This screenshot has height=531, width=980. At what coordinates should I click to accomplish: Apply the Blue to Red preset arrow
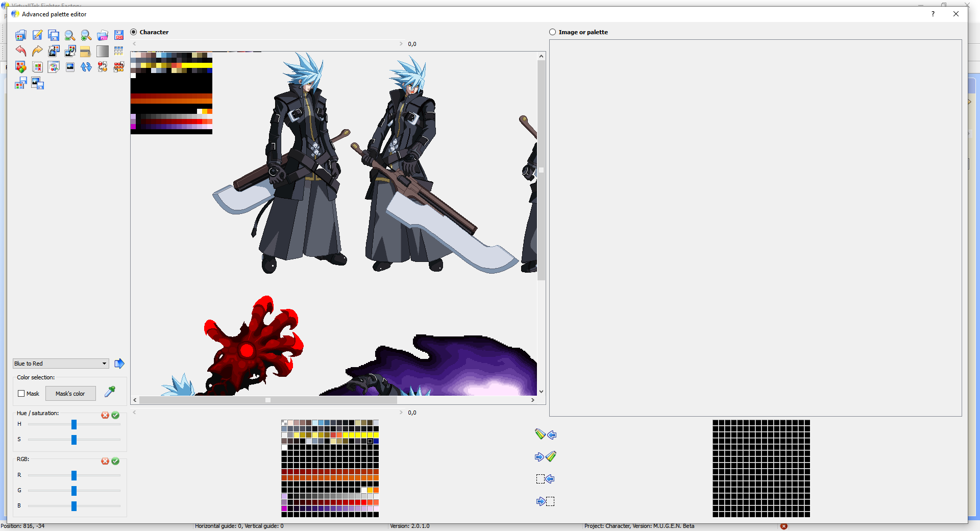(119, 364)
